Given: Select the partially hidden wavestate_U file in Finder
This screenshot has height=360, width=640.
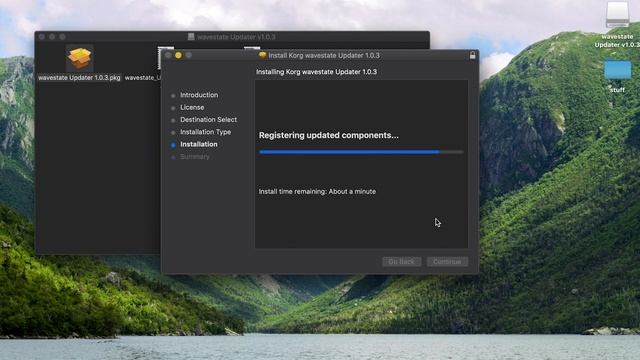Looking at the screenshot, I should pos(142,78).
